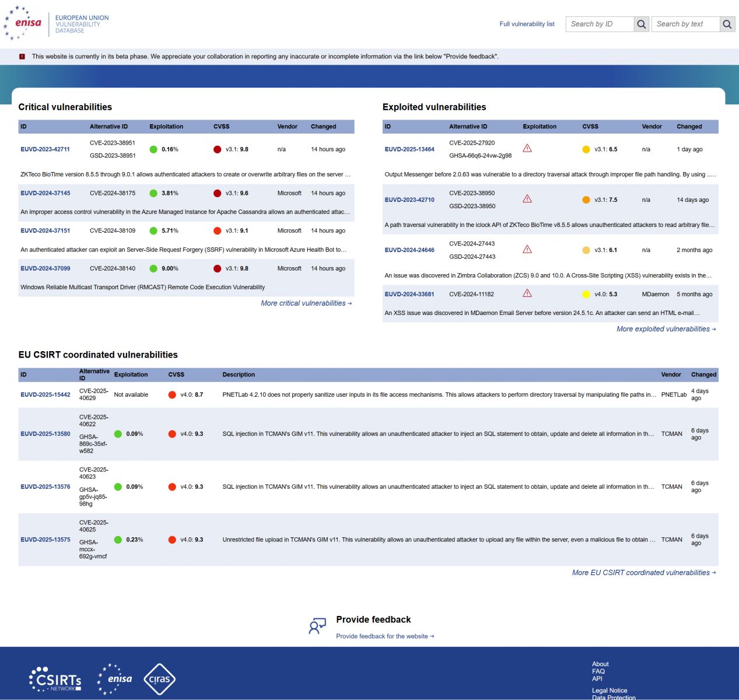Click Provide feedback for the website link
Image resolution: width=739 pixels, height=700 pixels.
point(385,636)
